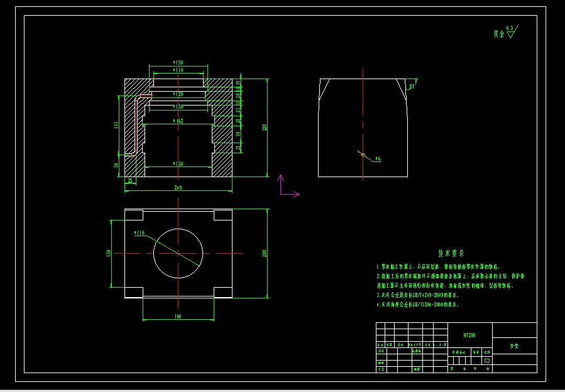The height and width of the screenshot is (392, 565).
Task: Select the Φ162 diameter dimension text
Action: [178, 121]
